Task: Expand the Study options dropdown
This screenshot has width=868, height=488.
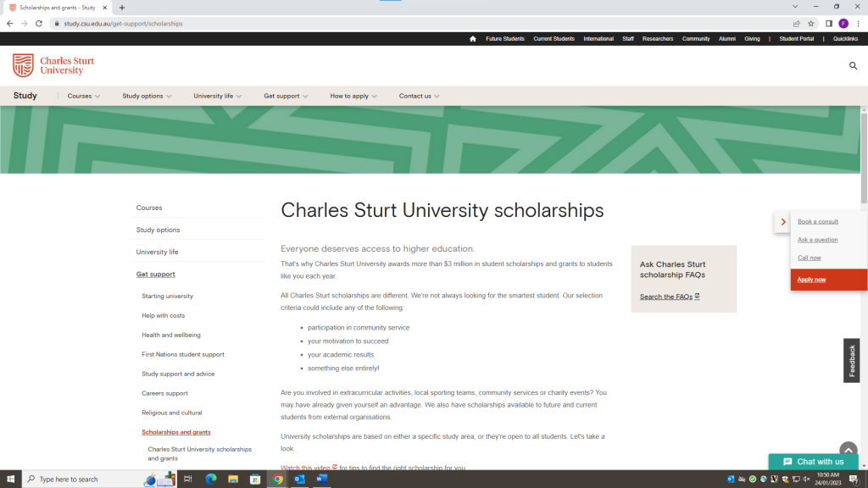Action: point(147,97)
